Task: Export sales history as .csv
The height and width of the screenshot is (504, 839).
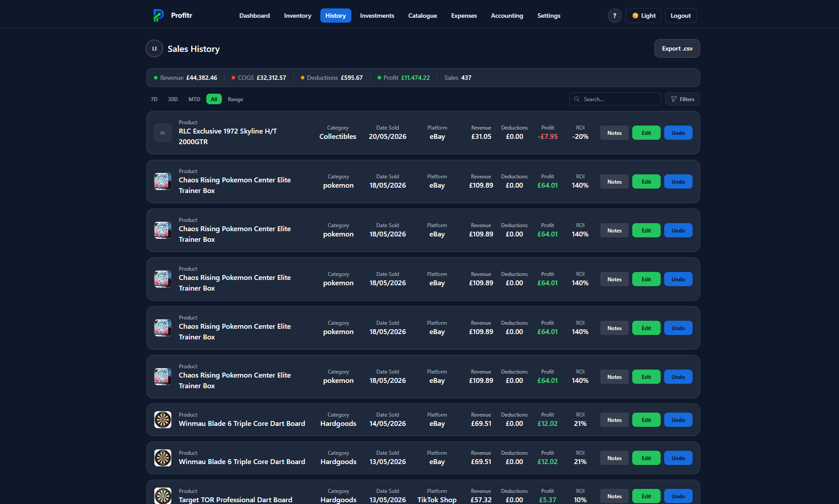Action: 677,48
